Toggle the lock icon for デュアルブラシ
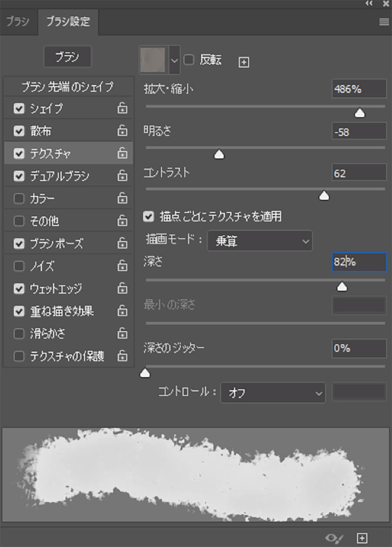 point(122,176)
